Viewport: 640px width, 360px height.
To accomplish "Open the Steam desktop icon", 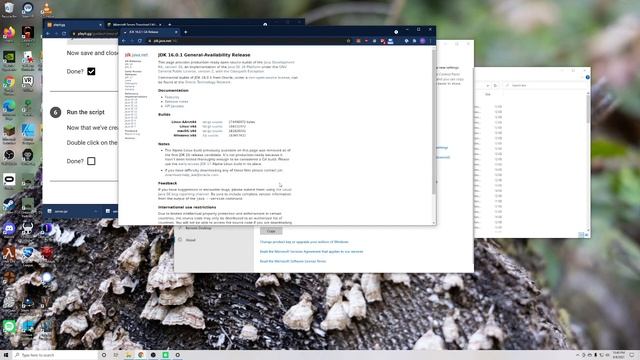I will (x=9, y=205).
